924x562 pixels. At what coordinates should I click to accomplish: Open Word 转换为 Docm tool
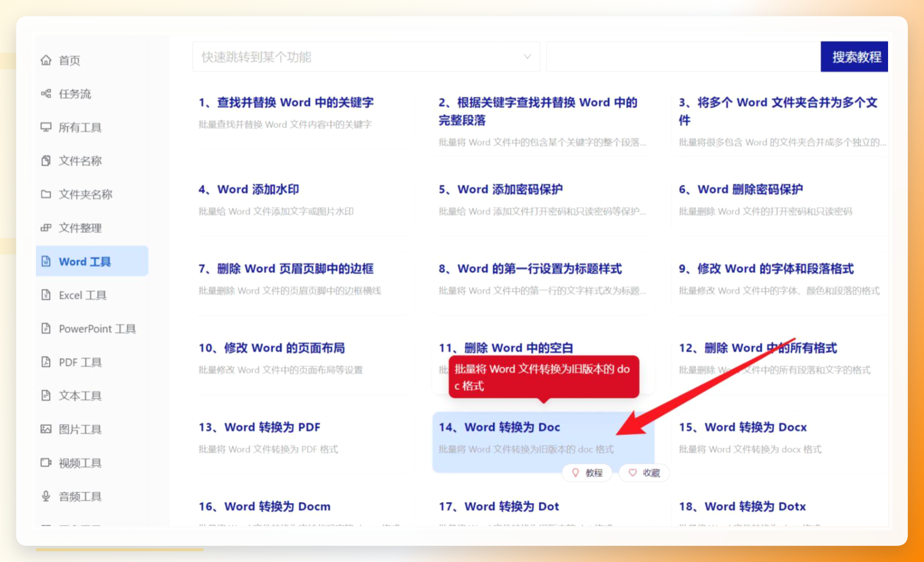[x=265, y=507]
